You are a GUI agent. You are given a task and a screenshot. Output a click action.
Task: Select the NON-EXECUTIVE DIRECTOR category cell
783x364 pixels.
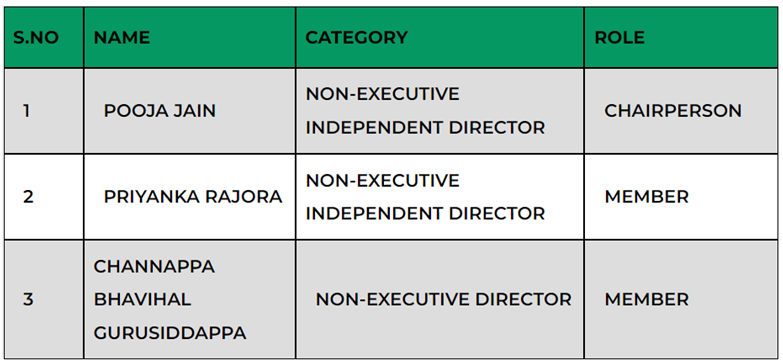(440, 299)
